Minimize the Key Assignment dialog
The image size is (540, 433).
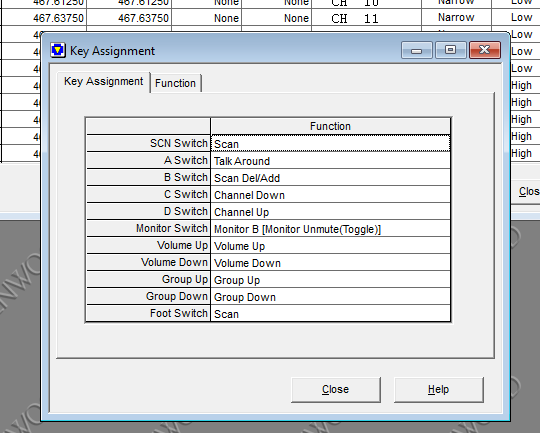click(x=417, y=50)
